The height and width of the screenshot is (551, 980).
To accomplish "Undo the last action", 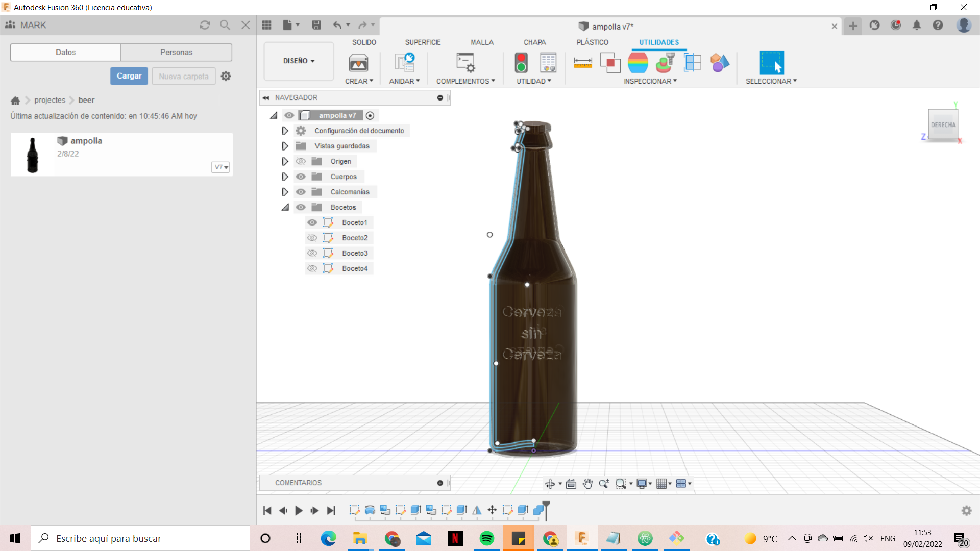I will 337,25.
